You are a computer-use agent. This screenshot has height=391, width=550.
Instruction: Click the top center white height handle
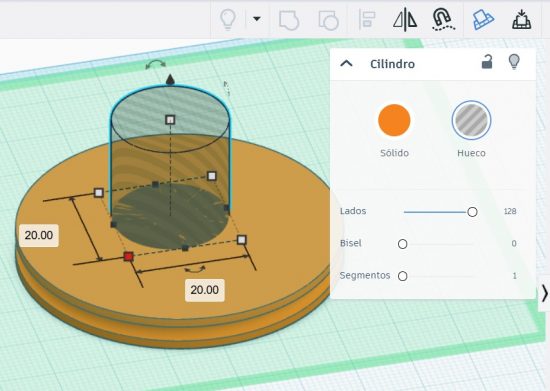pyautogui.click(x=170, y=120)
